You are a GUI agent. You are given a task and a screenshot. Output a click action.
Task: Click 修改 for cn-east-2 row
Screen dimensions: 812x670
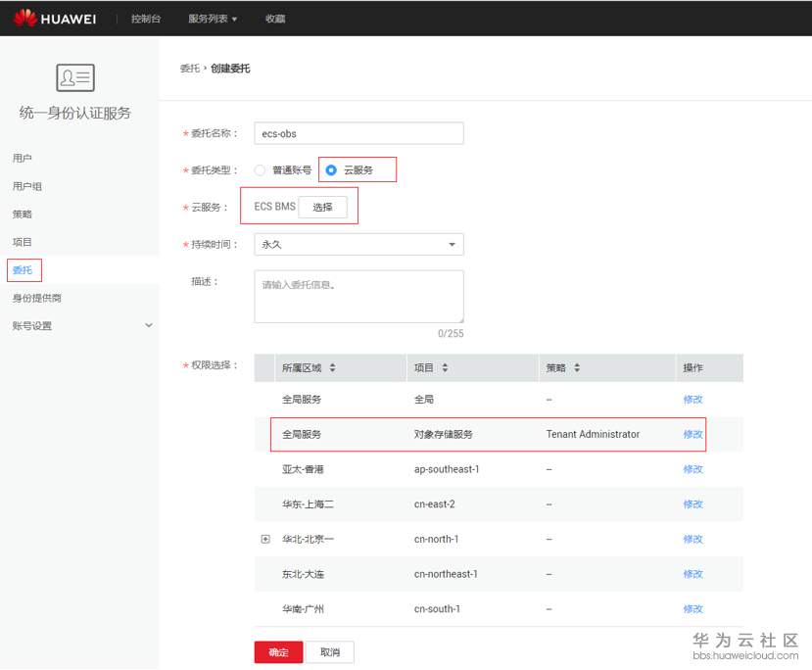point(693,503)
